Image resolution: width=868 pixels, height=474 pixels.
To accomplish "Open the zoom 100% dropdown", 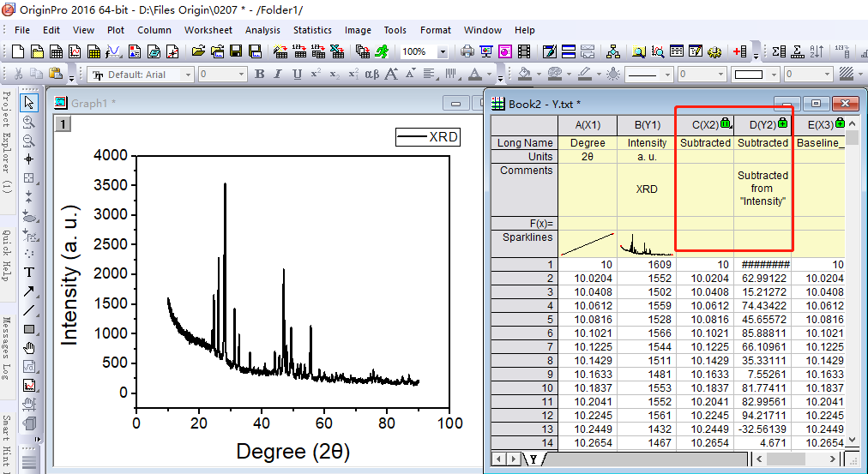I will pos(443,52).
